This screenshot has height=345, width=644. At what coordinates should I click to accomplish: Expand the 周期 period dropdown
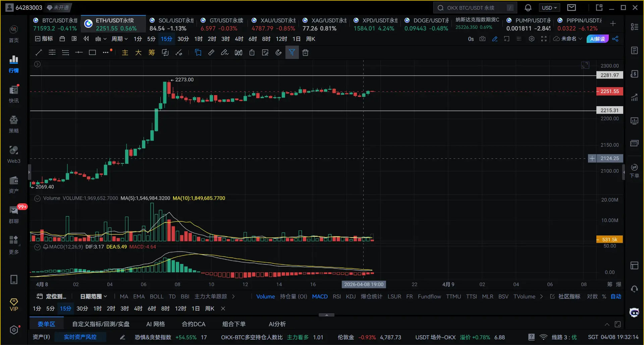click(119, 39)
